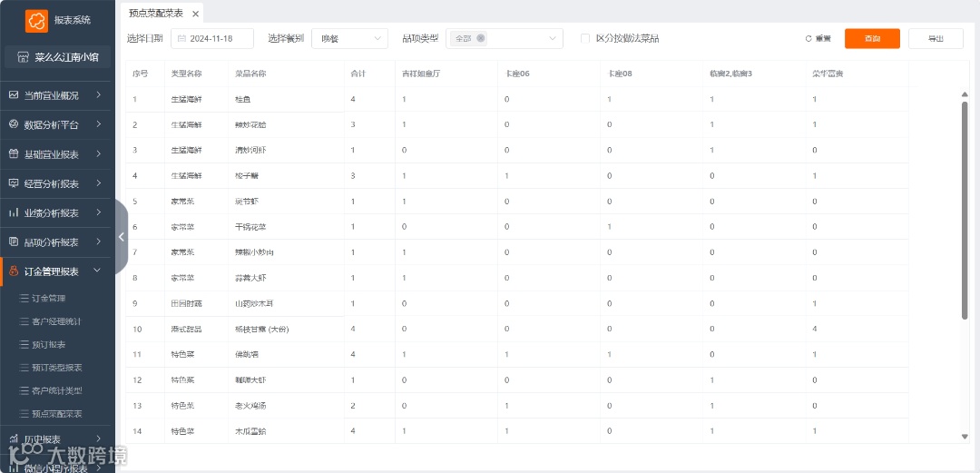The height and width of the screenshot is (473, 980).
Task: Click the 菜品名称 column header
Action: coord(250,74)
